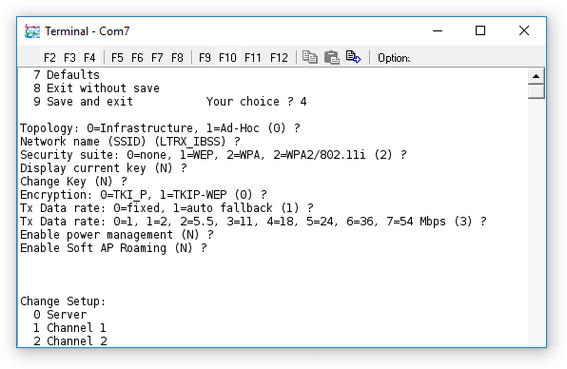The width and height of the screenshot is (567, 369).
Task: Click the F11 function key
Action: point(252,58)
